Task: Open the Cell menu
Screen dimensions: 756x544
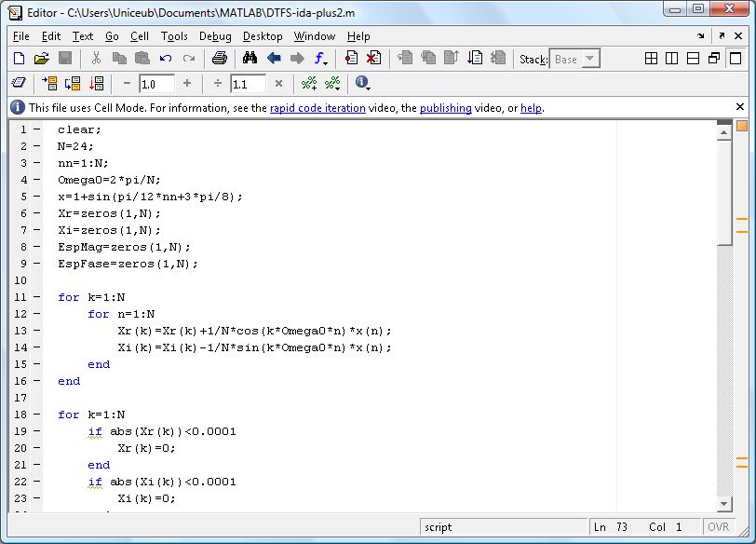Action: coord(140,36)
